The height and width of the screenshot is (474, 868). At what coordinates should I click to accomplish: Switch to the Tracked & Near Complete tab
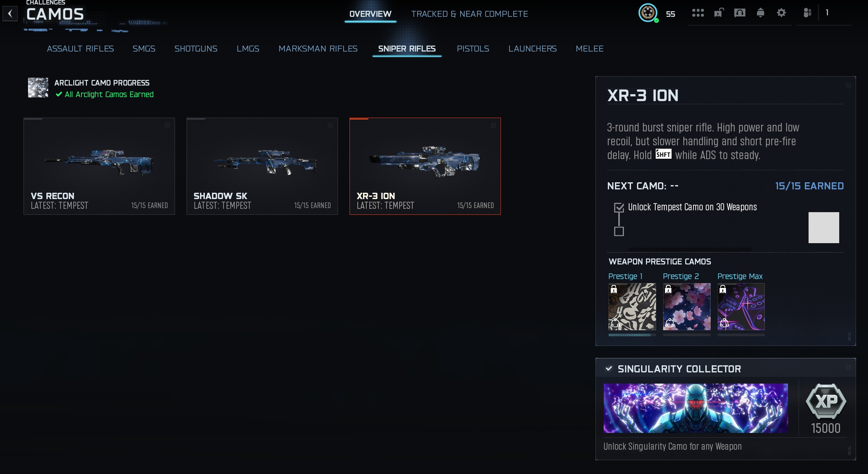point(470,14)
